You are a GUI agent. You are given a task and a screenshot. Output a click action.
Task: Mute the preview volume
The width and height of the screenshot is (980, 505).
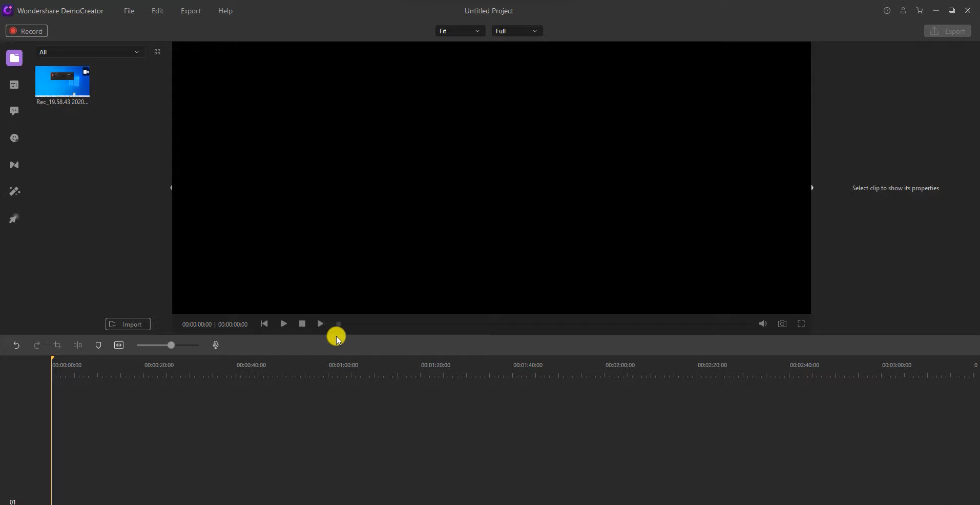click(x=762, y=324)
